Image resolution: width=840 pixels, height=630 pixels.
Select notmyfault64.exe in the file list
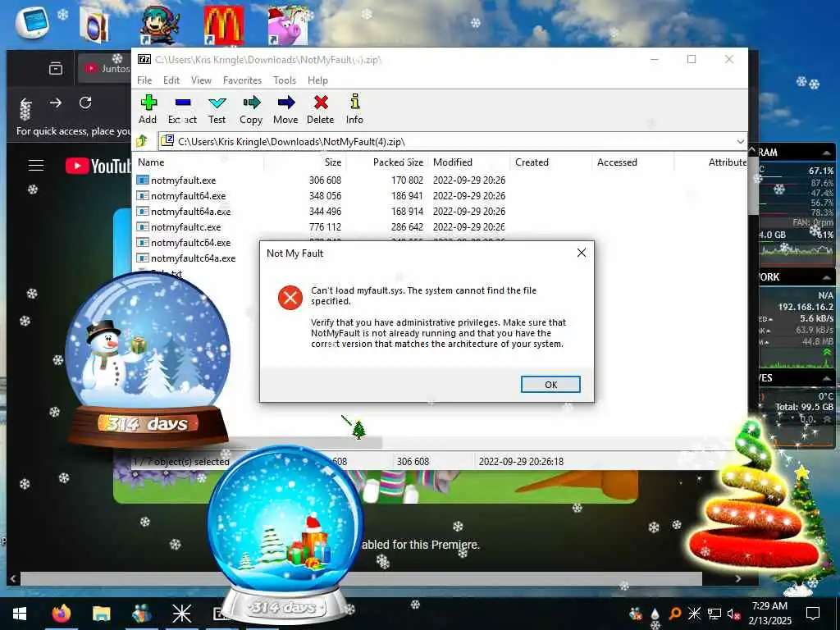click(188, 196)
